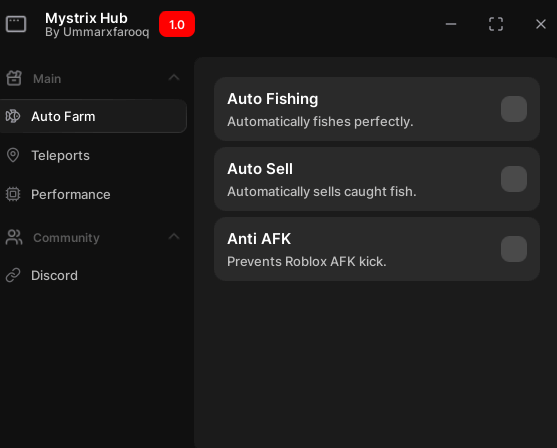Collapse the Community section chevron
The height and width of the screenshot is (448, 557).
click(174, 237)
